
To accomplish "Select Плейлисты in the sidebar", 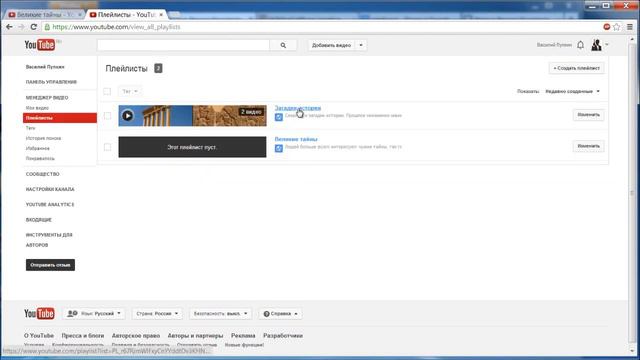I will [x=60, y=118].
